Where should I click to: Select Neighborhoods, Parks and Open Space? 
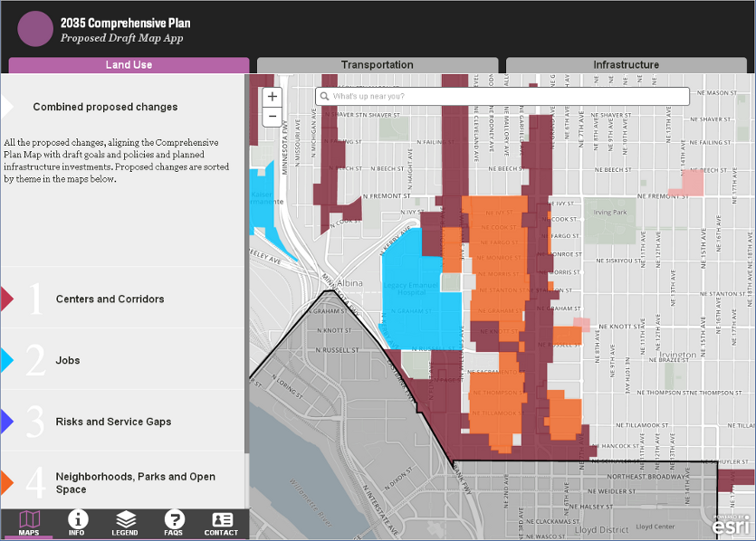click(x=135, y=483)
